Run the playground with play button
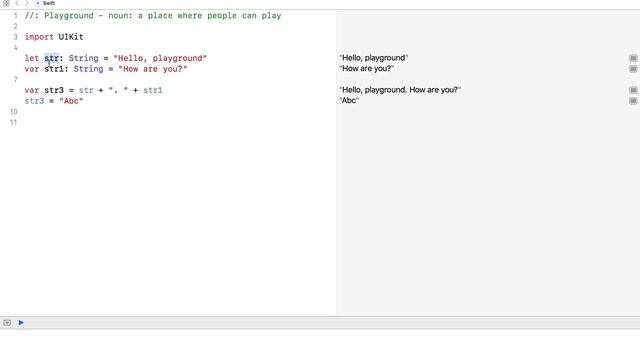 coord(21,323)
